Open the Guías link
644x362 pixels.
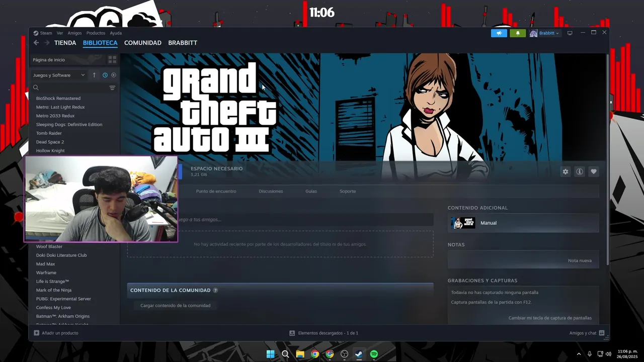[311, 191]
